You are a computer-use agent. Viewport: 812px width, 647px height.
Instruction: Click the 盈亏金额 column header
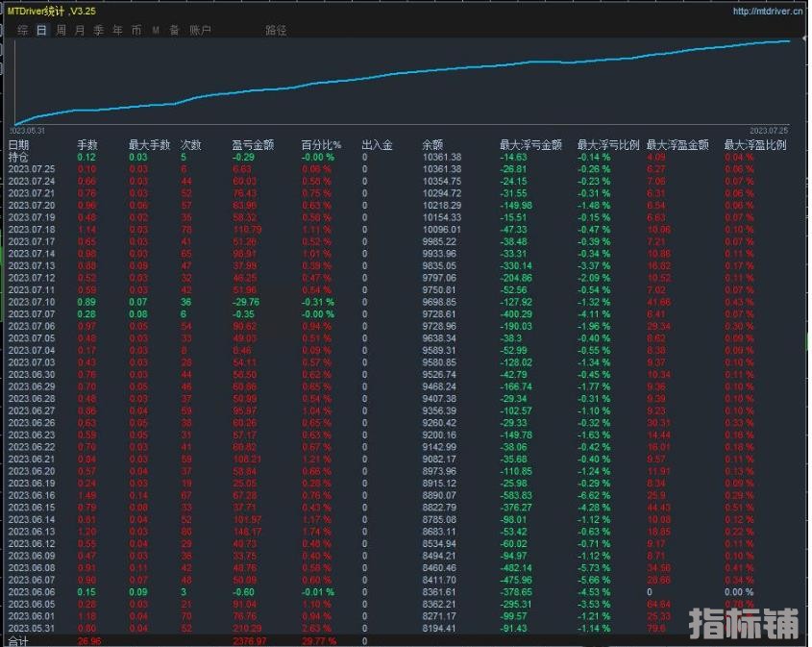pyautogui.click(x=253, y=145)
